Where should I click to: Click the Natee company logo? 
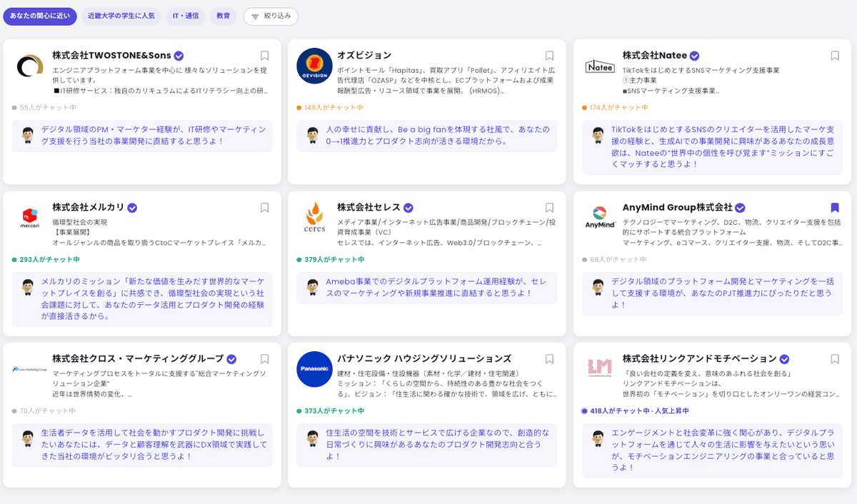tap(601, 66)
